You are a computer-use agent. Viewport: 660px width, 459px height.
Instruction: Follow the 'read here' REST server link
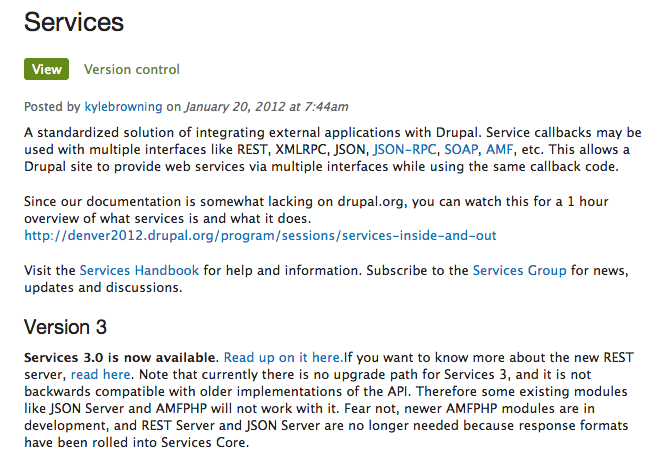coord(101,374)
